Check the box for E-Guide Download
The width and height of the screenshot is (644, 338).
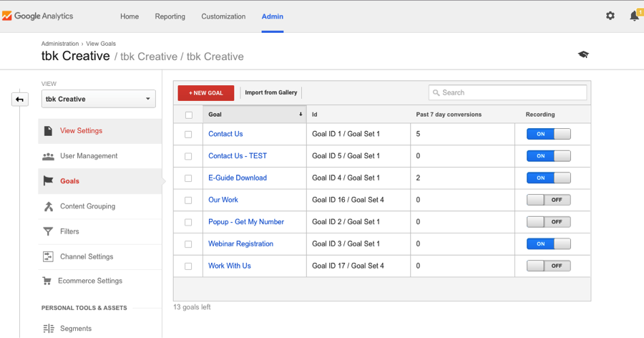(188, 178)
